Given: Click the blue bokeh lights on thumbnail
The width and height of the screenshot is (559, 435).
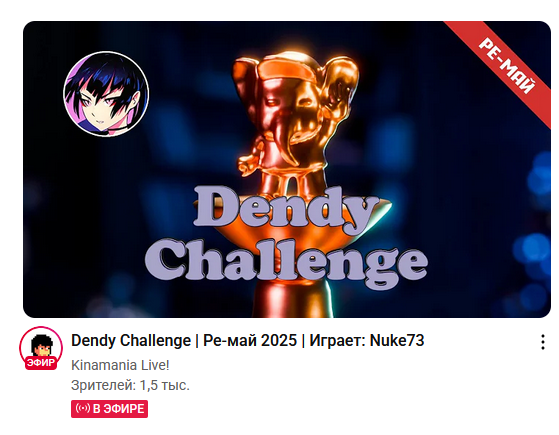Looking at the screenshot, I should (533, 246).
